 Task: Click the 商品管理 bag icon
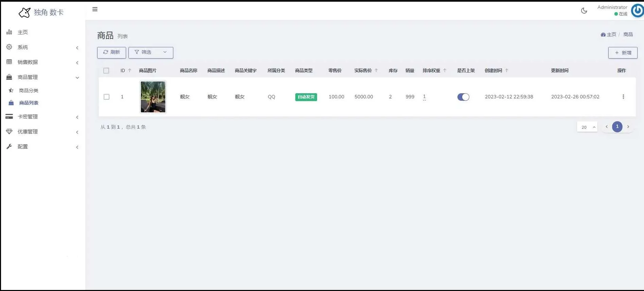[x=9, y=77]
